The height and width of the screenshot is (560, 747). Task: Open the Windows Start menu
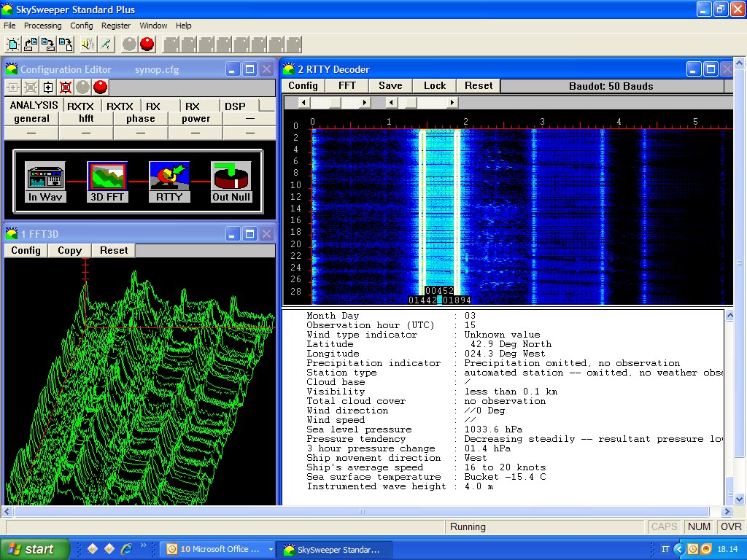(35, 549)
